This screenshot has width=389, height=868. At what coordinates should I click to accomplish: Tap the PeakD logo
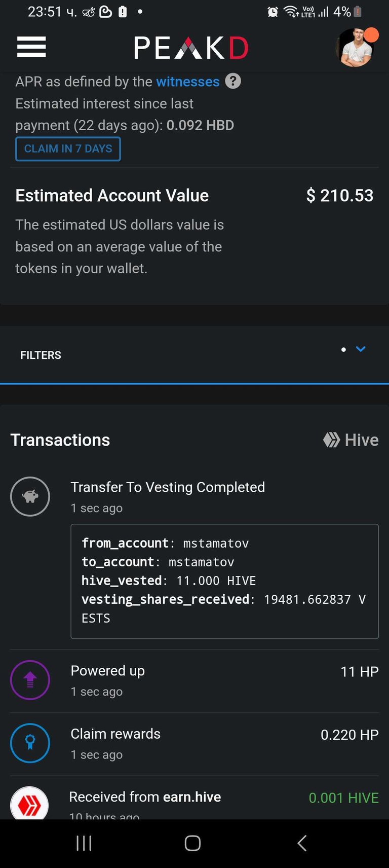(x=191, y=48)
